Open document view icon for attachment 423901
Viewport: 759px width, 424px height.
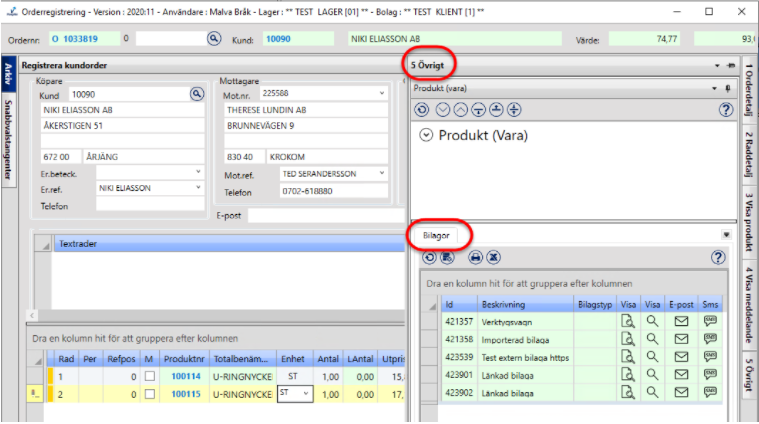point(628,376)
